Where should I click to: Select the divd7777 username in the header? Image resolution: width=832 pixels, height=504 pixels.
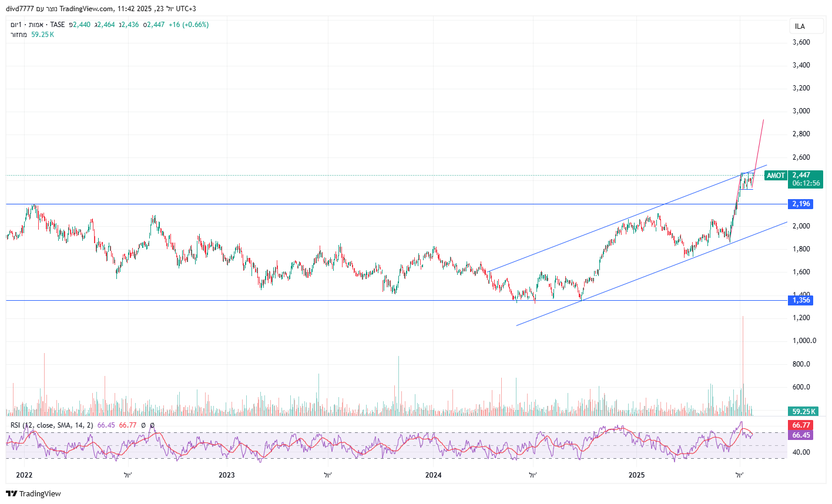(19, 9)
